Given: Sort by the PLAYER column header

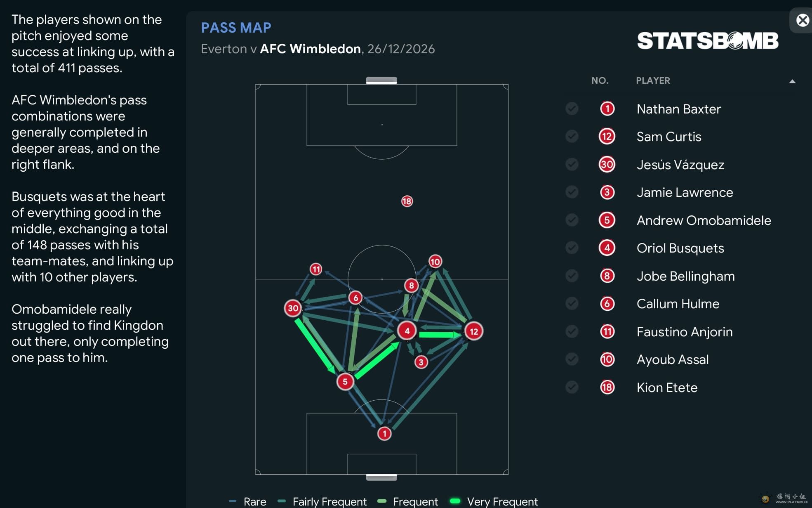Looking at the screenshot, I should tap(653, 80).
